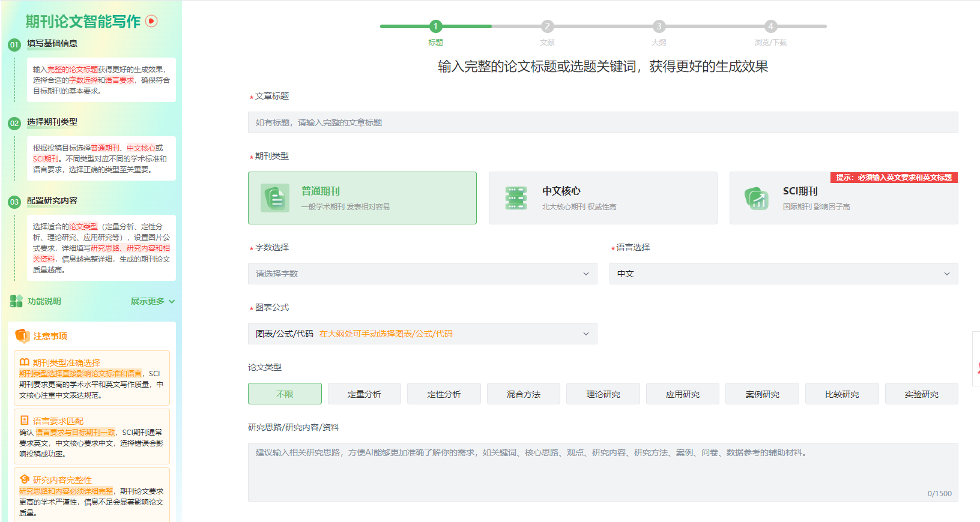
Task: Choose the 定性分析 paper type
Action: pos(444,394)
